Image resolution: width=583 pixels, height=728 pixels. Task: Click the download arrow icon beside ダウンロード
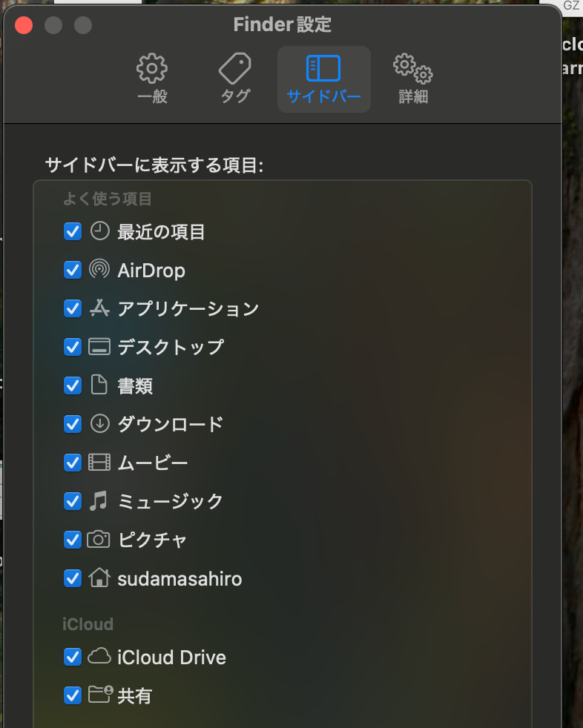click(99, 423)
